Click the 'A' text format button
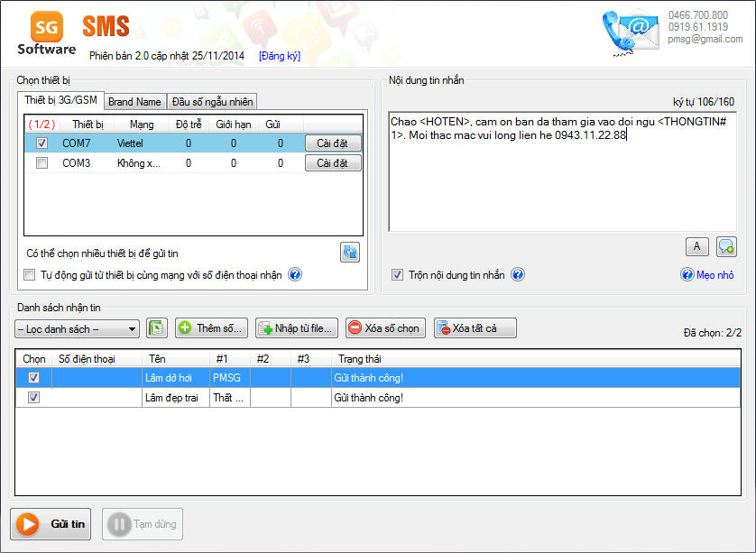 coord(696,246)
